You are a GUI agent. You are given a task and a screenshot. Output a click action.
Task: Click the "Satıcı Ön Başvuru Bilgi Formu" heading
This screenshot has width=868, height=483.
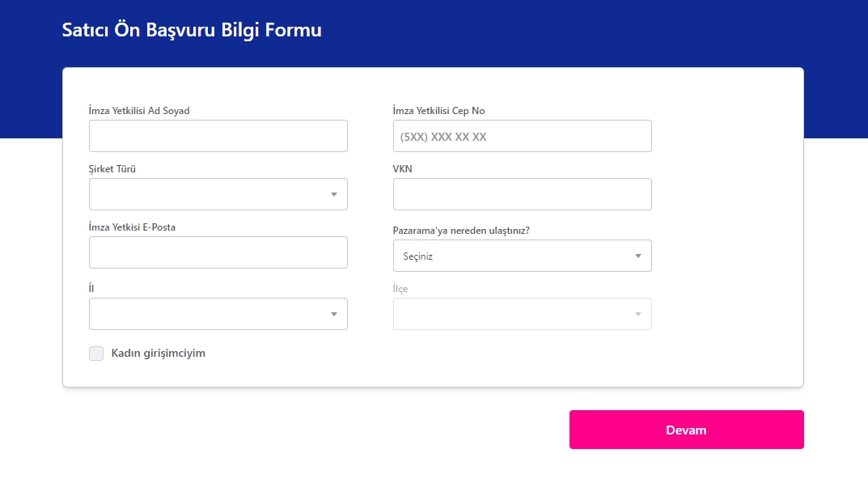[x=192, y=30]
